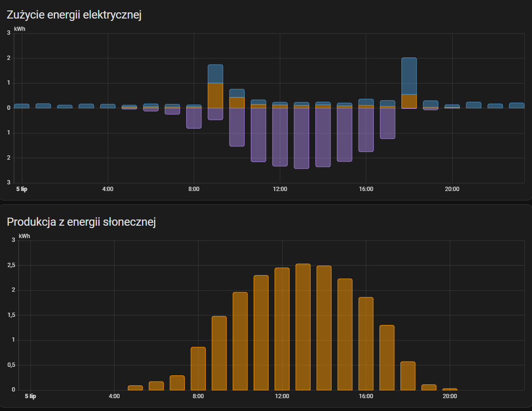Click the purple export bar at 16:00

click(x=366, y=130)
